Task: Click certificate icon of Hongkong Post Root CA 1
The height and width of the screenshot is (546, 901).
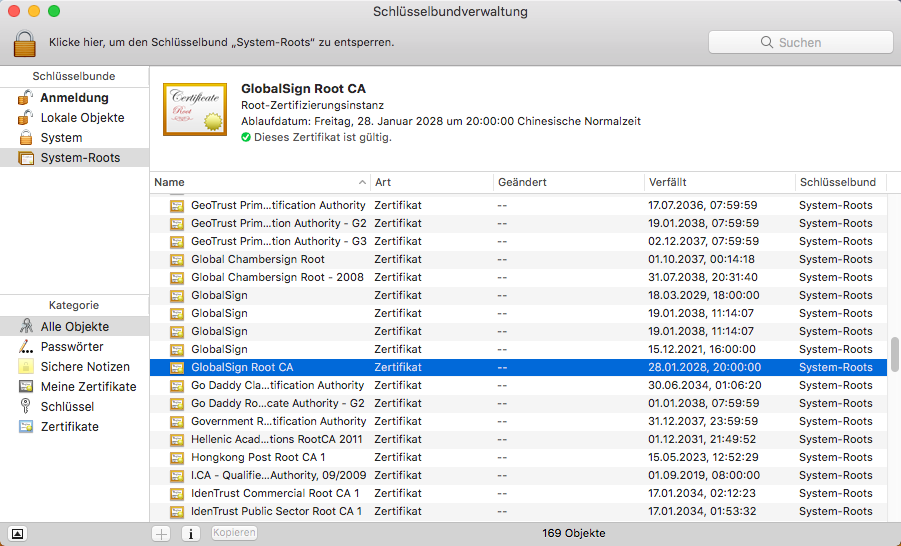Action: (x=177, y=458)
